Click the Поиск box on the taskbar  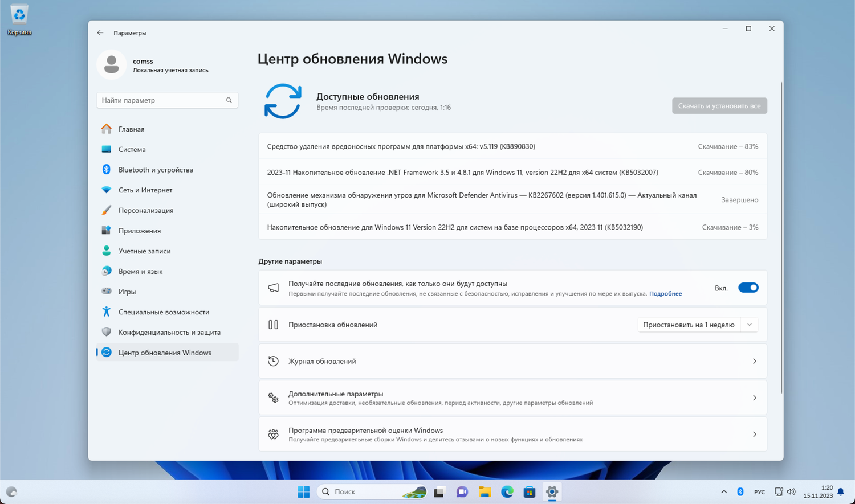[x=372, y=492]
